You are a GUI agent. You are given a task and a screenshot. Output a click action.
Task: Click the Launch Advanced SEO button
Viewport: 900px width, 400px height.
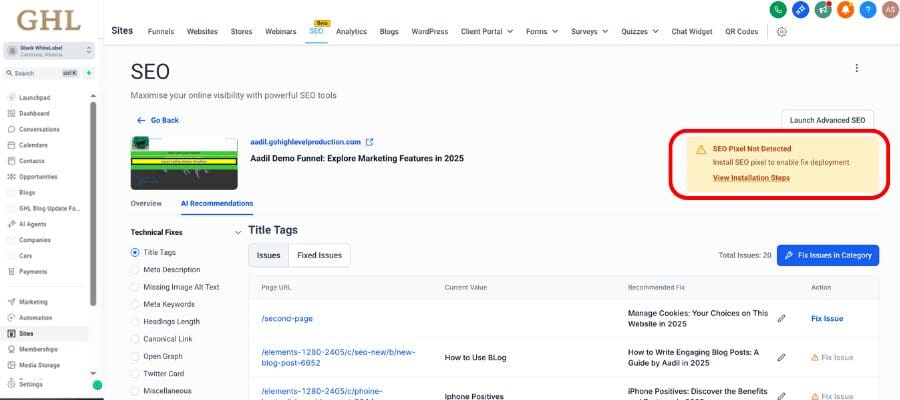827,120
